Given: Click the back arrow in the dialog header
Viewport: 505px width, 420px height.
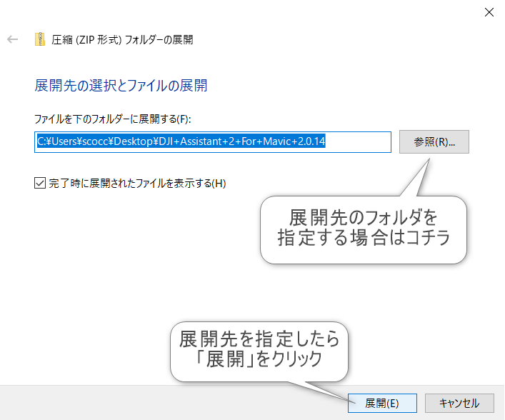Looking at the screenshot, I should click(12, 39).
